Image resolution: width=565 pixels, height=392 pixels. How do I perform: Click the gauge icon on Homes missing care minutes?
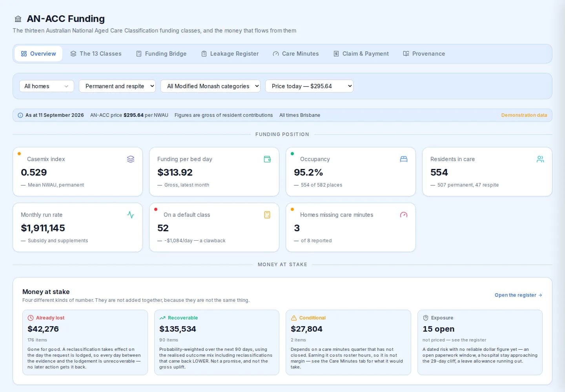(x=404, y=215)
